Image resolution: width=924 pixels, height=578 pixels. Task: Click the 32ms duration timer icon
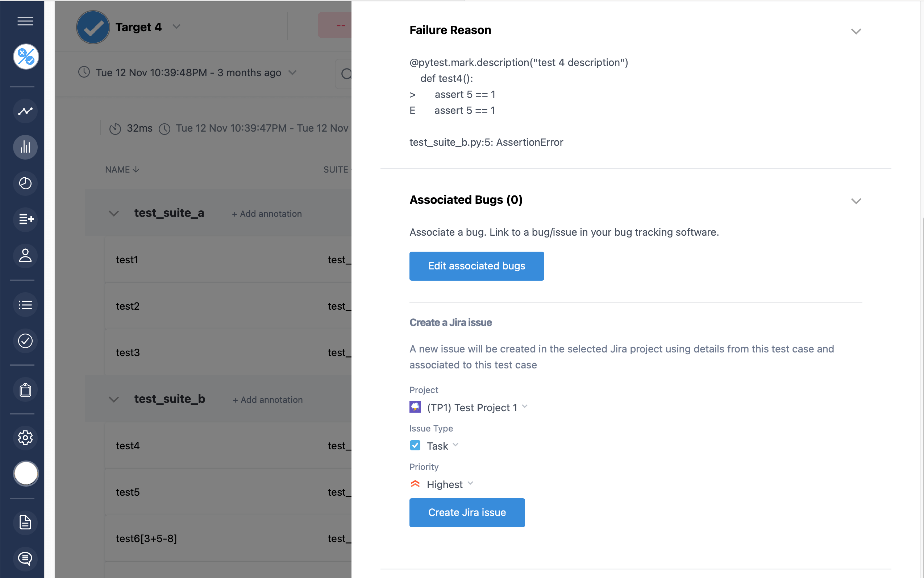coord(115,129)
